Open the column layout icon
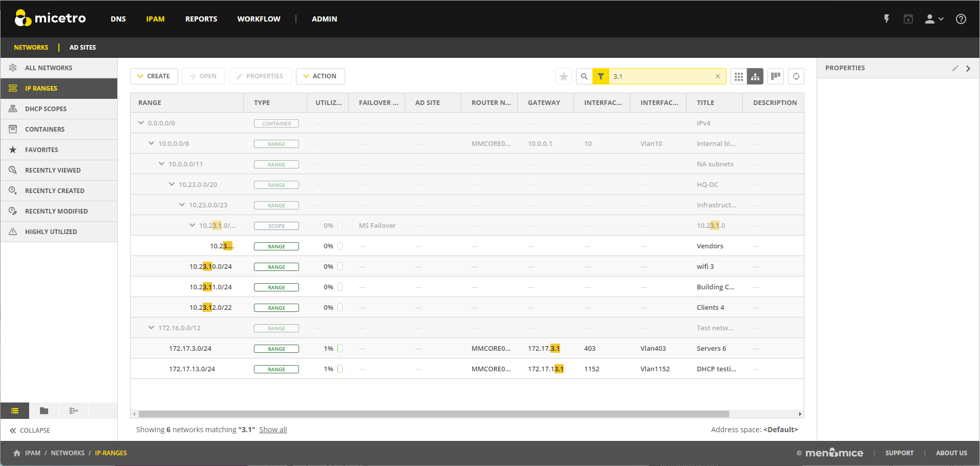Image resolution: width=980 pixels, height=466 pixels. (776, 76)
